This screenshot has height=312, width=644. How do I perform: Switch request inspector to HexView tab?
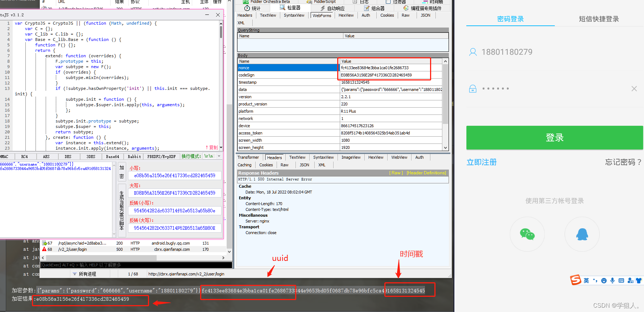click(346, 15)
